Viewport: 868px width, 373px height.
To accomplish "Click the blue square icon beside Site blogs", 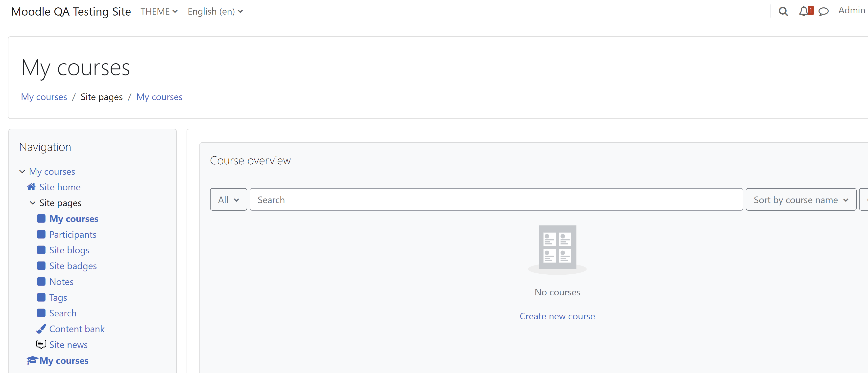I will (x=41, y=250).
